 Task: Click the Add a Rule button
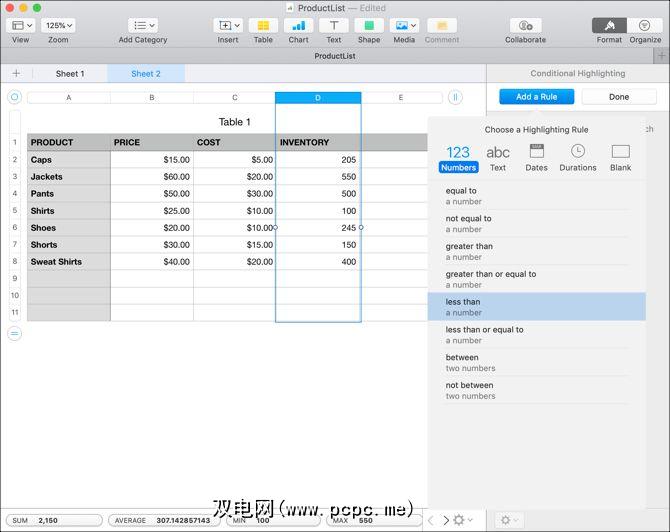click(x=537, y=97)
